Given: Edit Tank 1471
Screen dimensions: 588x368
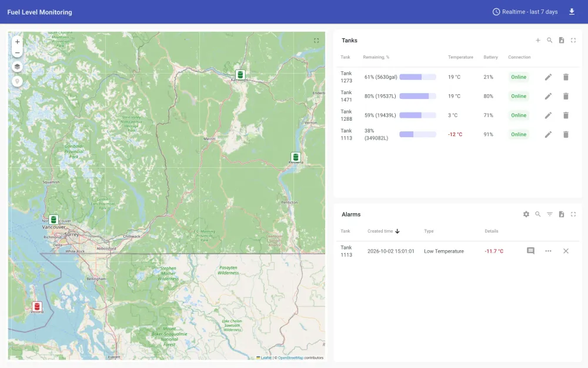Looking at the screenshot, I should 548,96.
